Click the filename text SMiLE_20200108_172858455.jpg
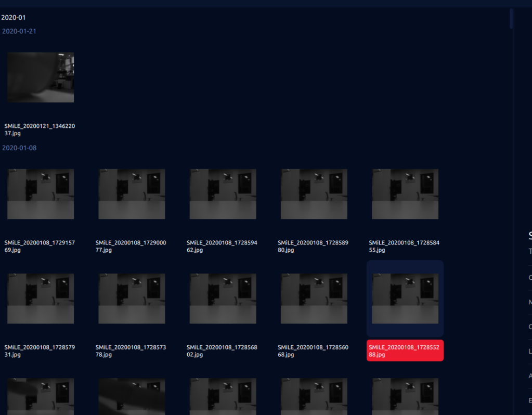The image size is (532, 415). point(404,246)
